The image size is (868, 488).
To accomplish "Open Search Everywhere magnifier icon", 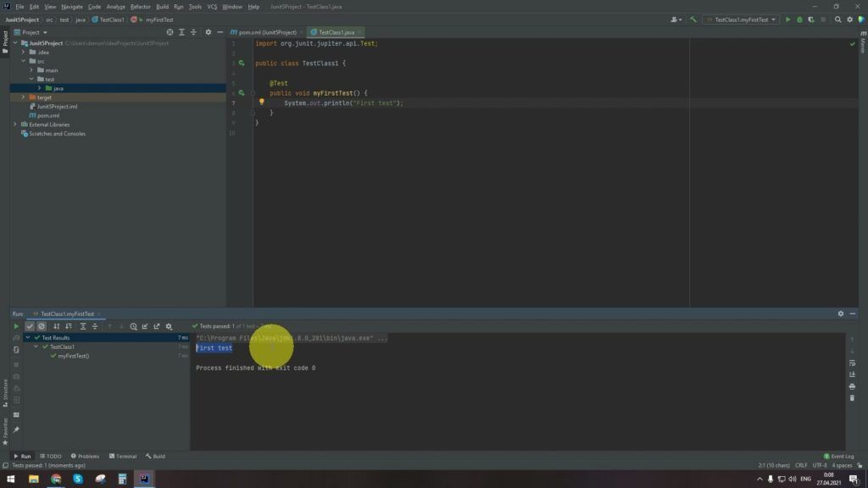I will 838,19.
